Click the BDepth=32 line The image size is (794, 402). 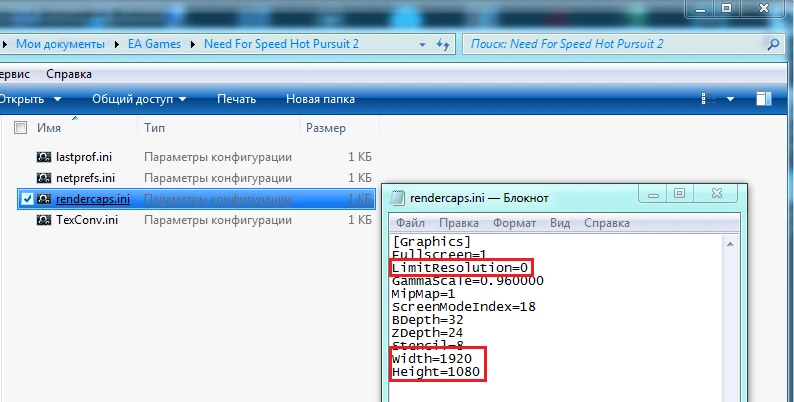(x=427, y=320)
